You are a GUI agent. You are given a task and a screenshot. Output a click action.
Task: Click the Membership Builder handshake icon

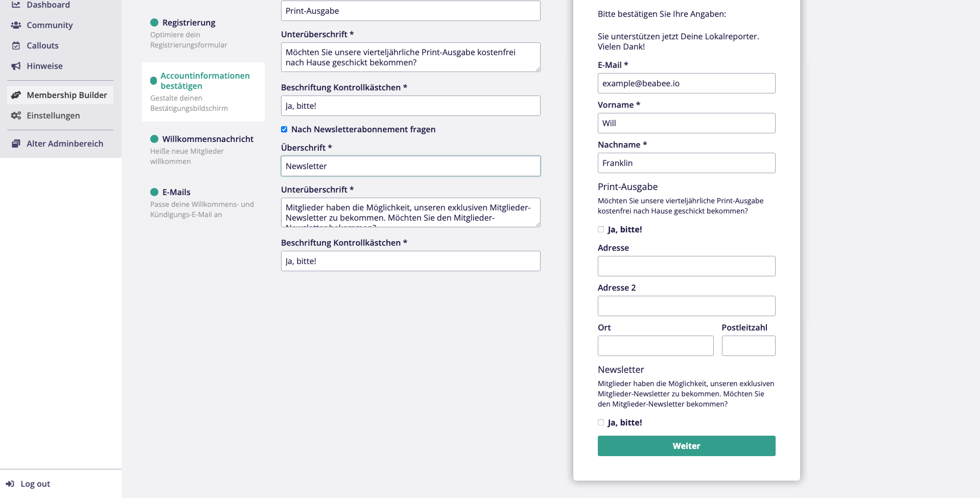point(16,95)
